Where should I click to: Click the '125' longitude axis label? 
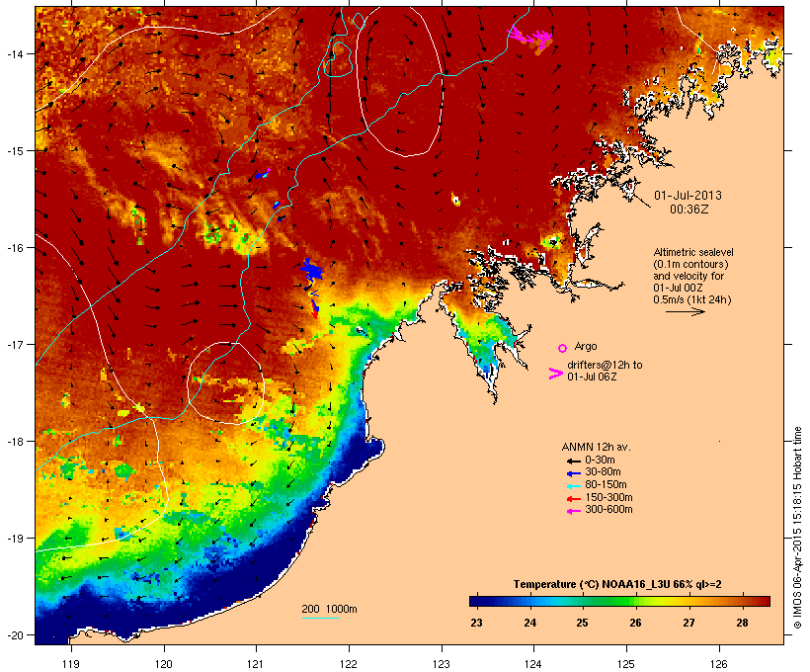click(626, 664)
